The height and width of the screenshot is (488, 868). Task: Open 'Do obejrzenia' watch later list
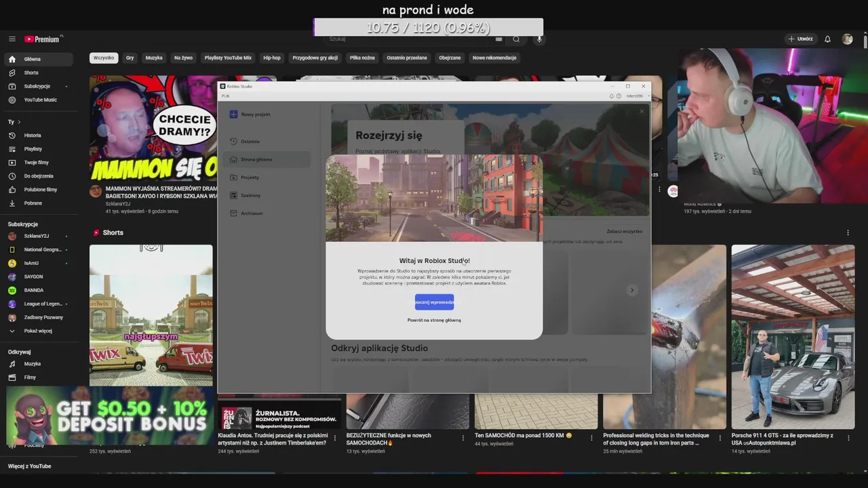(40, 176)
